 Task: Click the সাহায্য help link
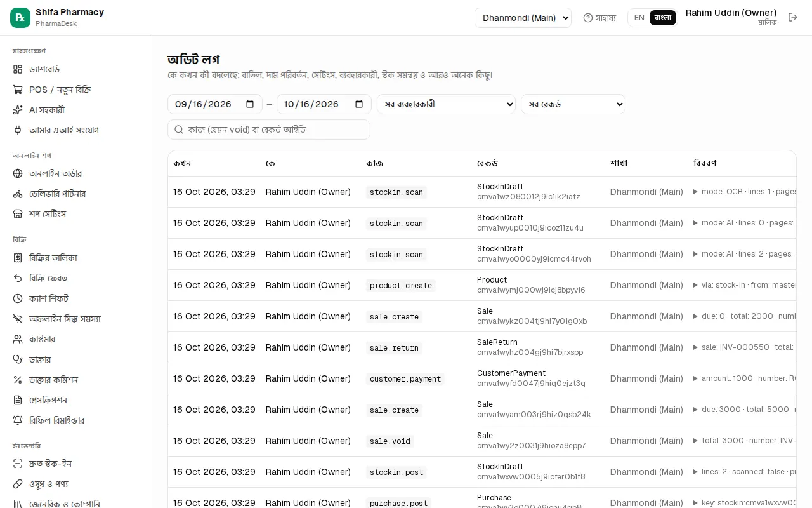point(599,18)
